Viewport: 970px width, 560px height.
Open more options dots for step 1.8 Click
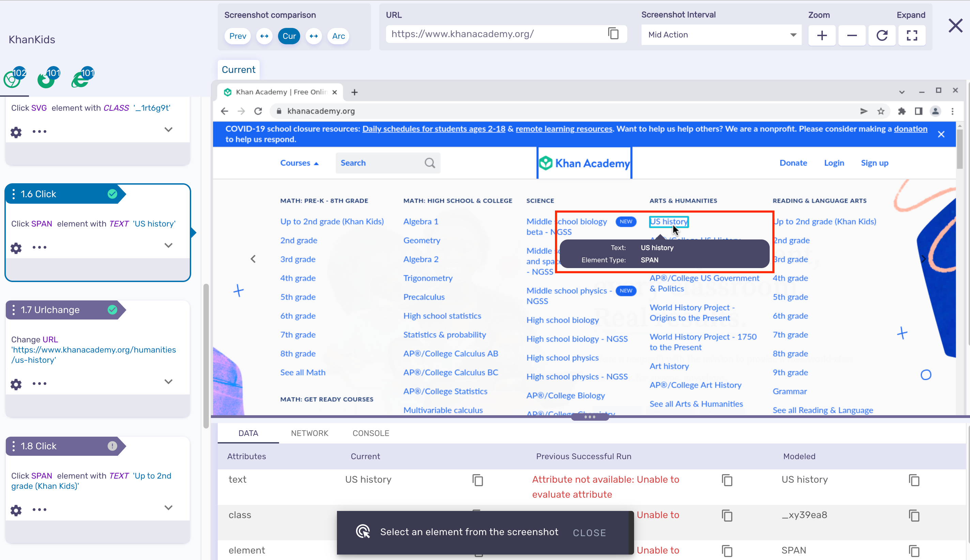[x=39, y=510]
